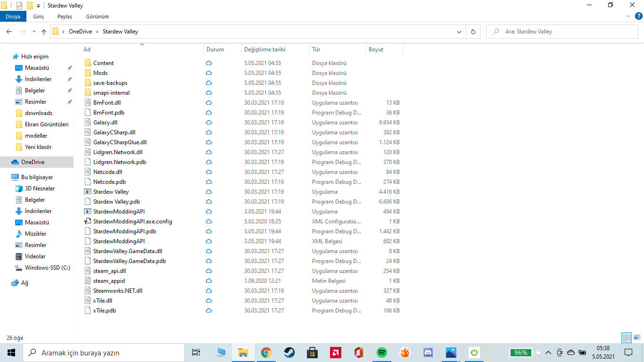Screen dimensions: 644x362
Task: Open Task View on the taskbar
Action: pos(196,353)
